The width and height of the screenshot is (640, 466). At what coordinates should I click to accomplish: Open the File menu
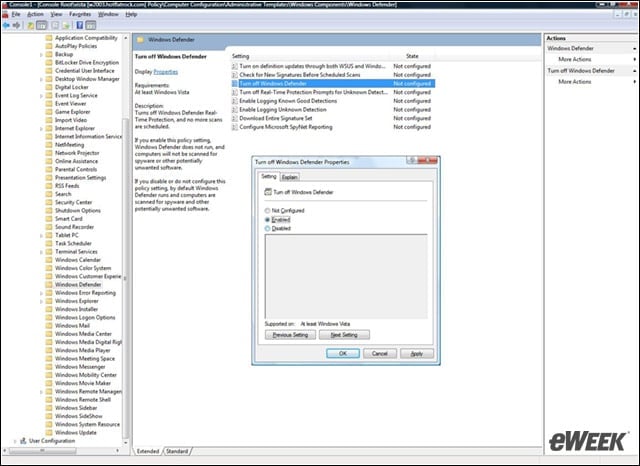(x=16, y=14)
